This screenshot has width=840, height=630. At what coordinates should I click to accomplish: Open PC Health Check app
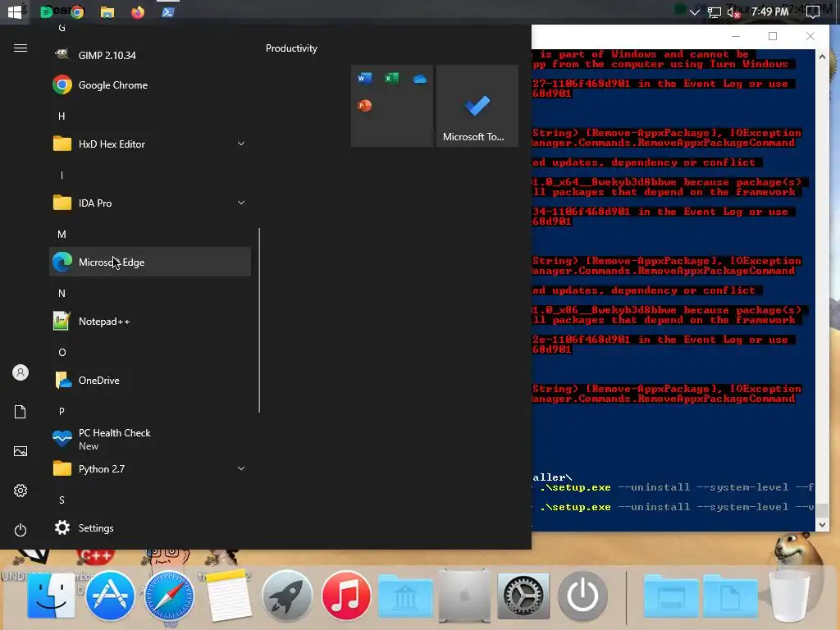tap(150, 439)
